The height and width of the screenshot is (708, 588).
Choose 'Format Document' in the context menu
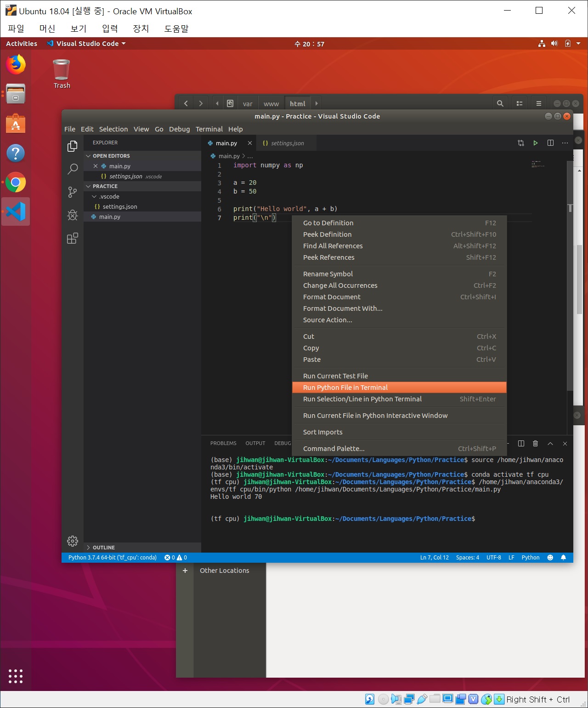tap(332, 297)
